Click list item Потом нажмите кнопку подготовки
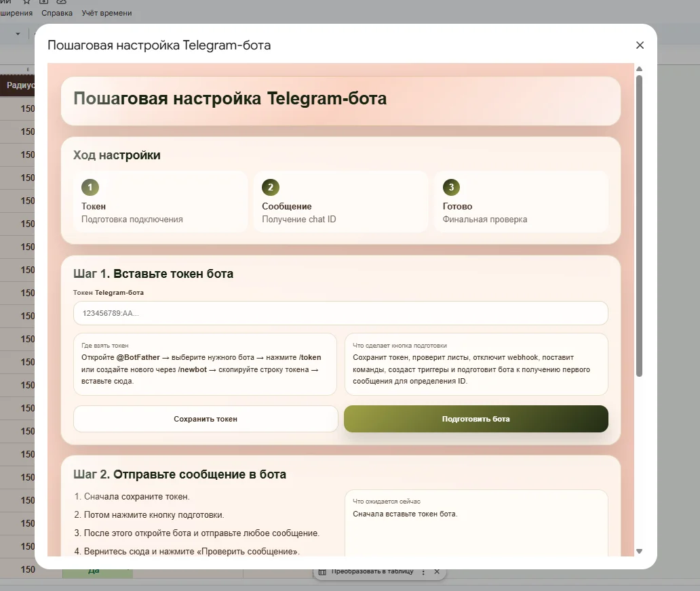 (154, 514)
